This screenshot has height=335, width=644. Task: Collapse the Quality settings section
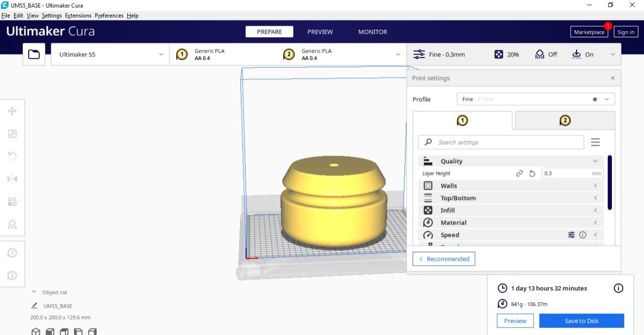coord(511,161)
